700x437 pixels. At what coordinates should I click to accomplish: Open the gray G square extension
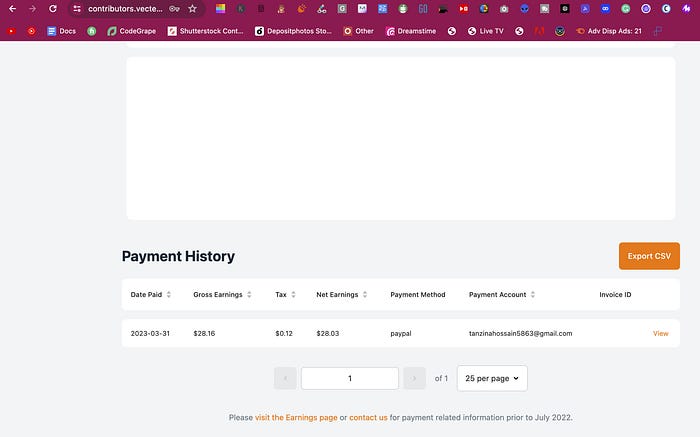pyautogui.click(x=342, y=8)
